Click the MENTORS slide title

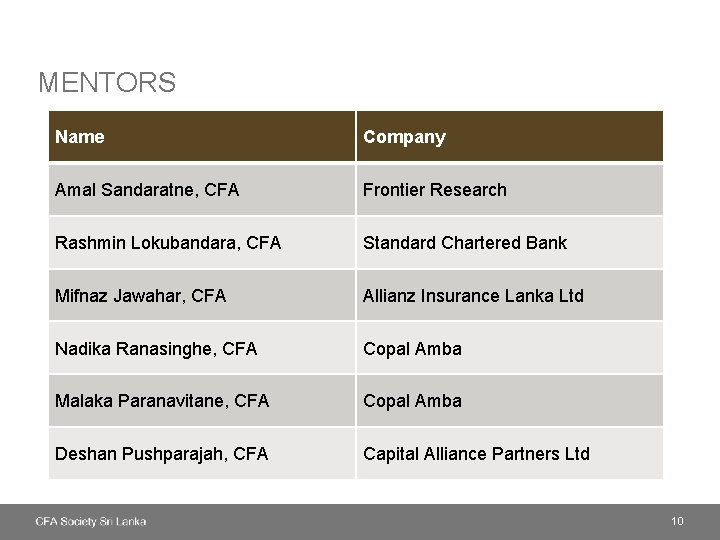(107, 82)
